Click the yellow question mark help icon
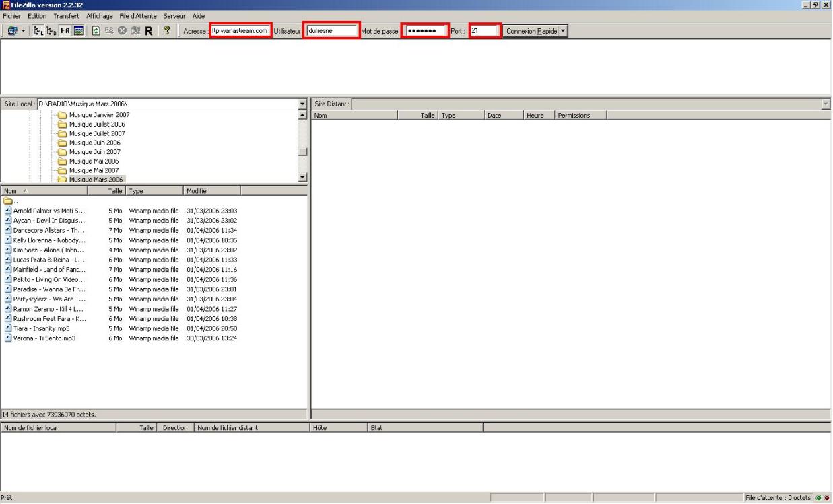 tap(166, 31)
